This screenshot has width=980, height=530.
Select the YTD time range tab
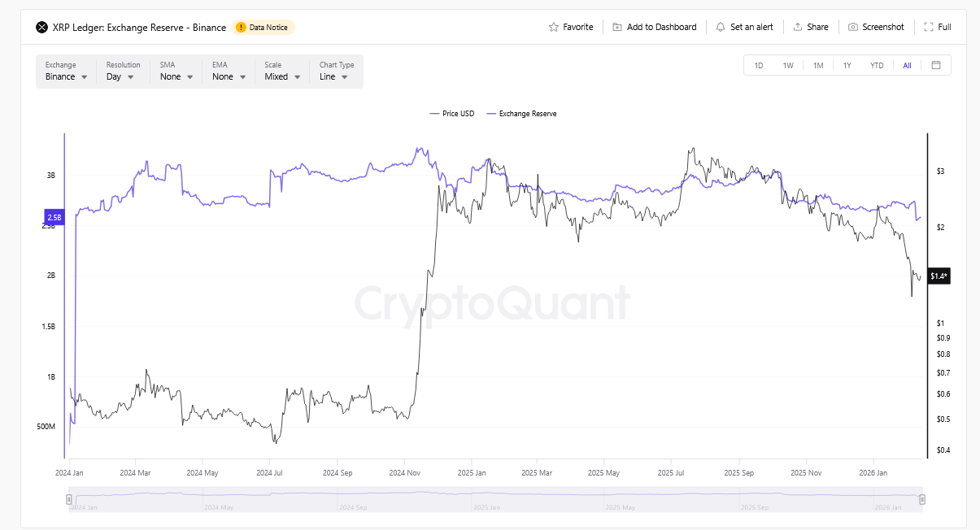pyautogui.click(x=876, y=65)
